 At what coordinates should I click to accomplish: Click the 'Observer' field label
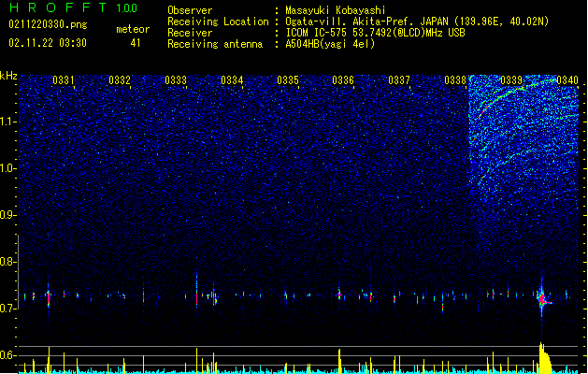pyautogui.click(x=190, y=10)
